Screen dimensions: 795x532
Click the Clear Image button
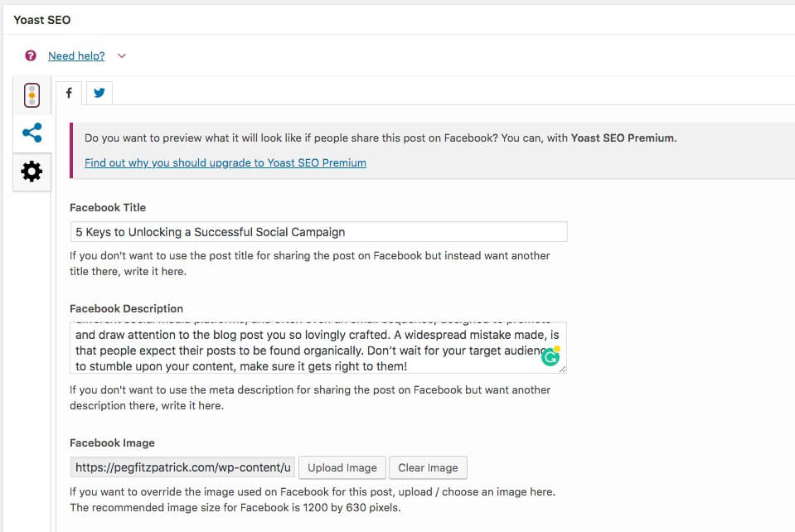(428, 467)
